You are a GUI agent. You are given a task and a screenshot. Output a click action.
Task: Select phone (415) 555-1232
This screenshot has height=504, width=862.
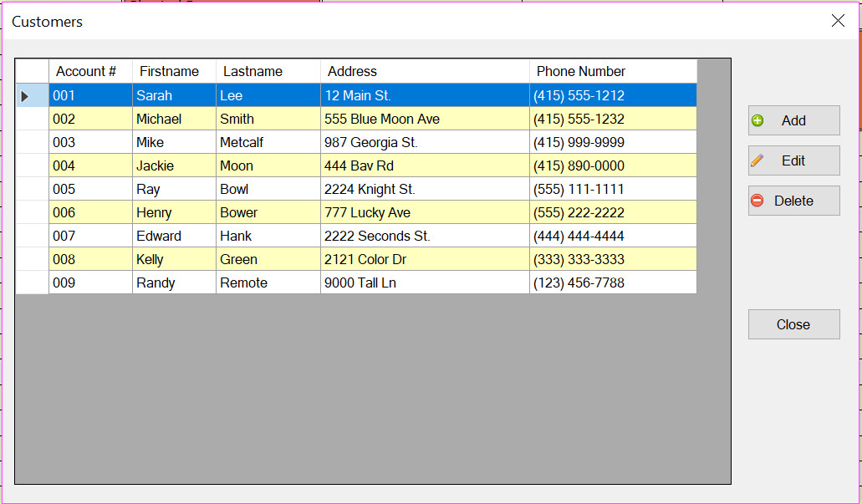click(x=614, y=119)
